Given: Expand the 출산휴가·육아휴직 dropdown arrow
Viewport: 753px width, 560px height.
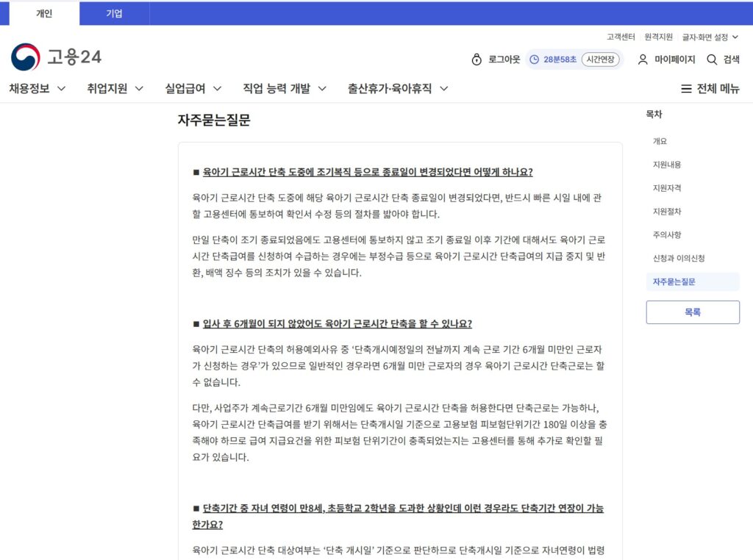Looking at the screenshot, I should click(443, 87).
